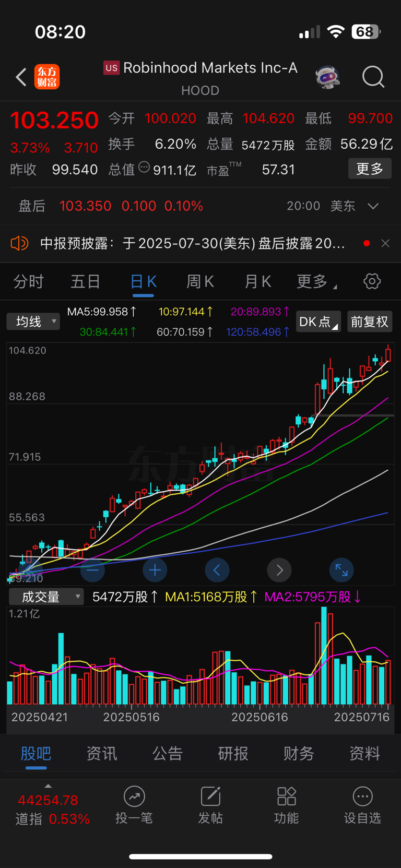Tap the speaker announcement icon
Image resolution: width=401 pixels, height=868 pixels.
click(19, 243)
